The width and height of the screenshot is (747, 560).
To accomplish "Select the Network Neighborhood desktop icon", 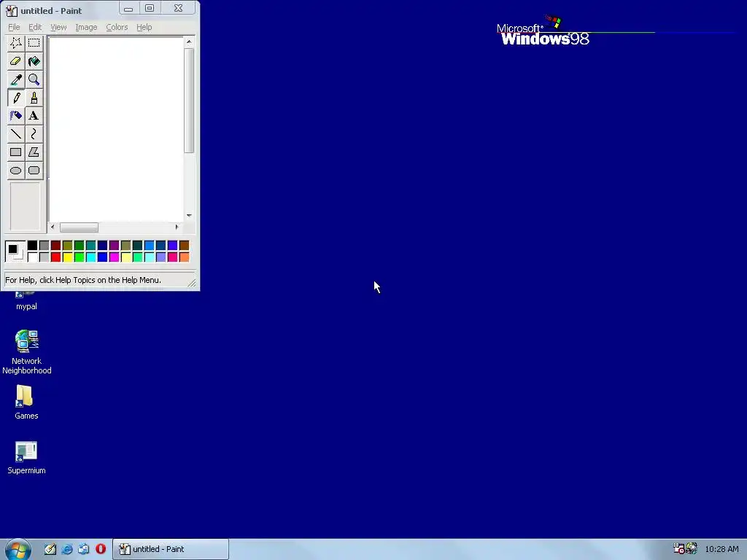I will click(x=27, y=352).
